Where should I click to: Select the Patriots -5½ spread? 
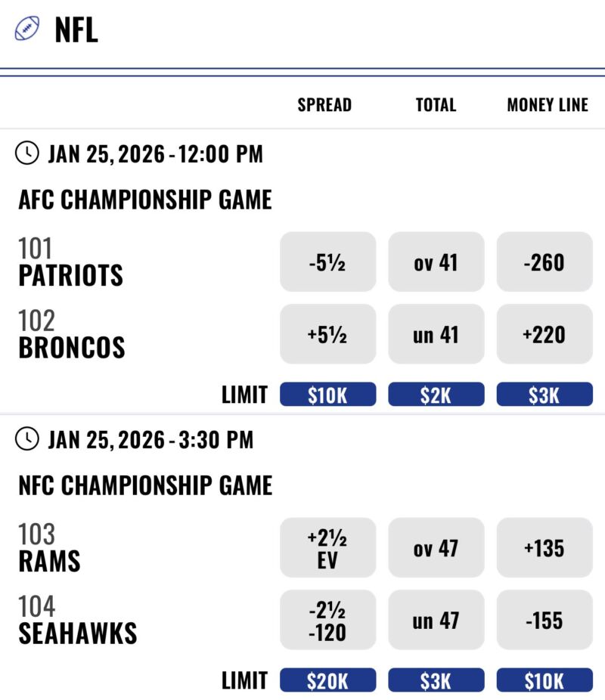(327, 262)
